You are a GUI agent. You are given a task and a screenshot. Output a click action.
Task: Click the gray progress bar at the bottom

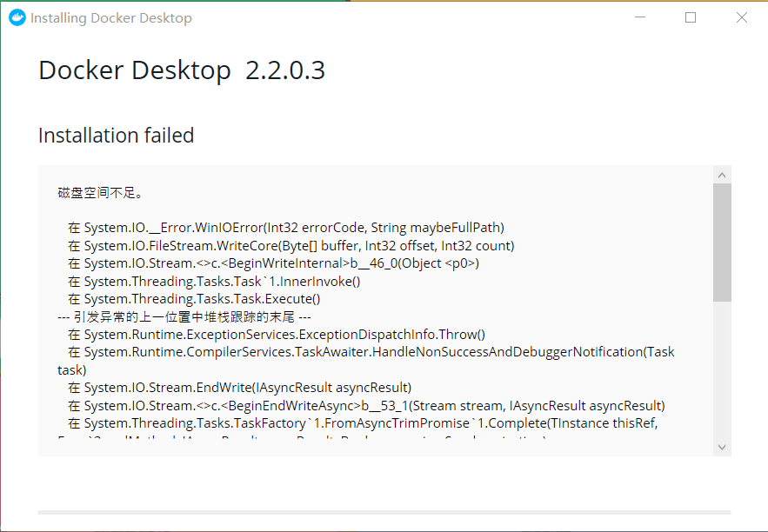coord(384,512)
